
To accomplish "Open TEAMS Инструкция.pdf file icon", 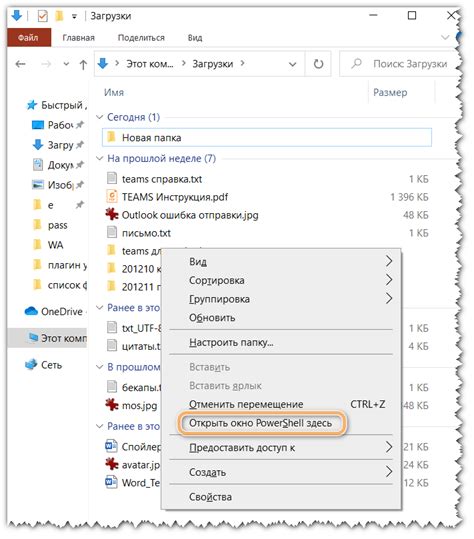I will 111,197.
